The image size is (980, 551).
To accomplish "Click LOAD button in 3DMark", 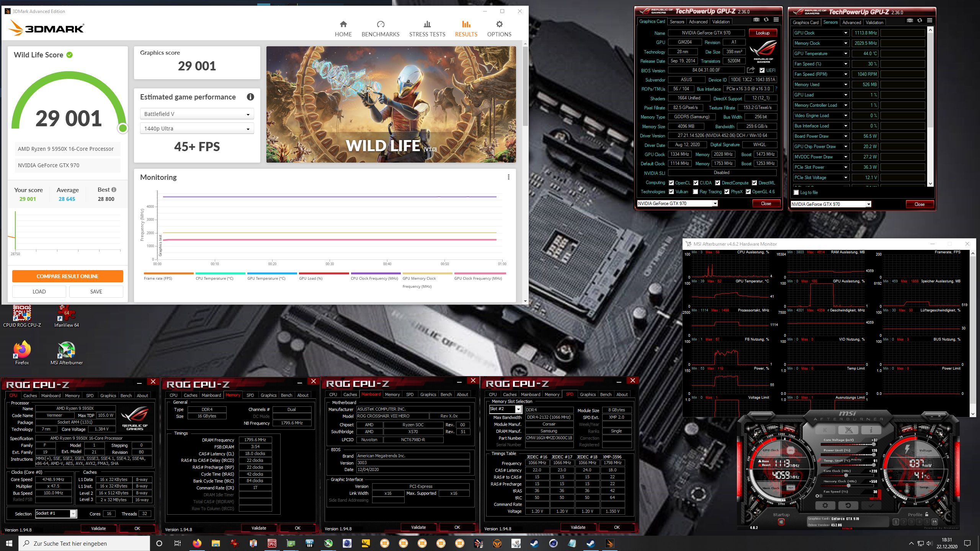I will tap(39, 292).
